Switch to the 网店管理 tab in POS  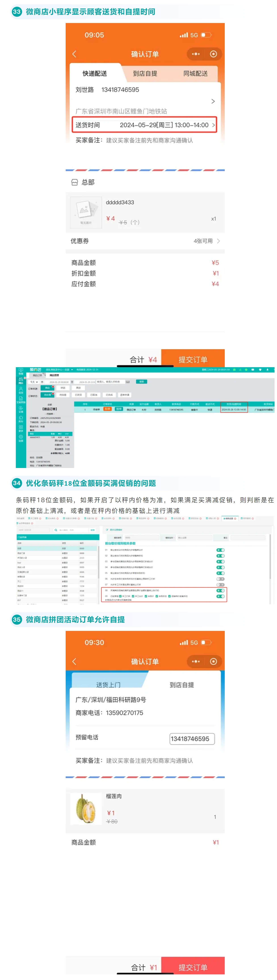(x=55, y=375)
